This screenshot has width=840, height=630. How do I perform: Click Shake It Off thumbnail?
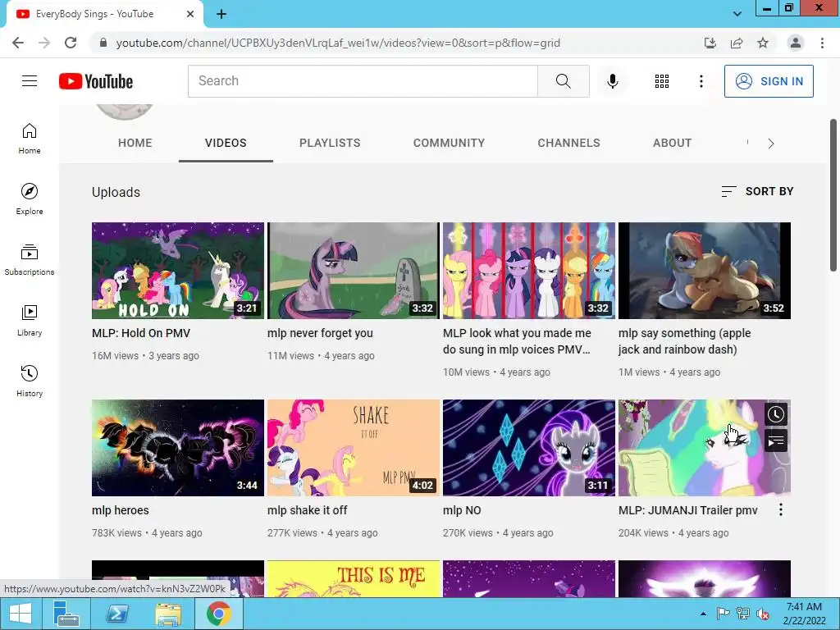[x=353, y=448]
